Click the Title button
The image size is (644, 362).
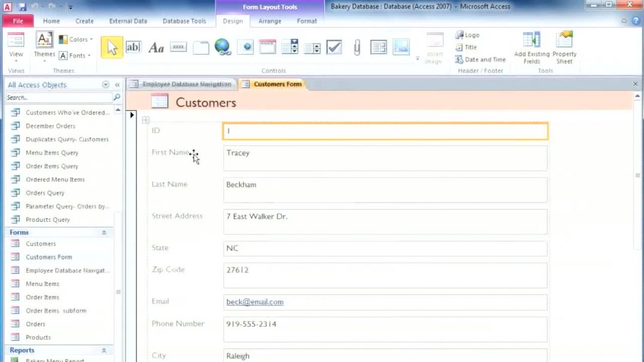(466, 47)
